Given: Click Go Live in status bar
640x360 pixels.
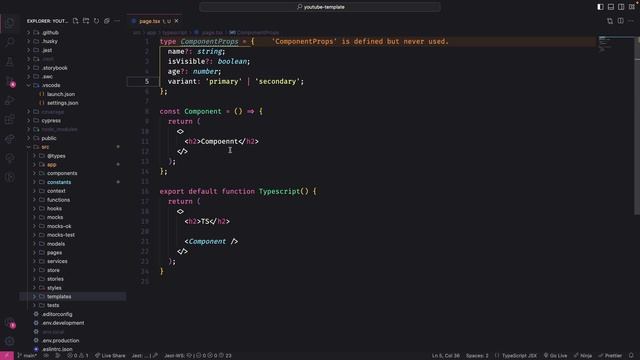Looking at the screenshot, I should [556, 356].
